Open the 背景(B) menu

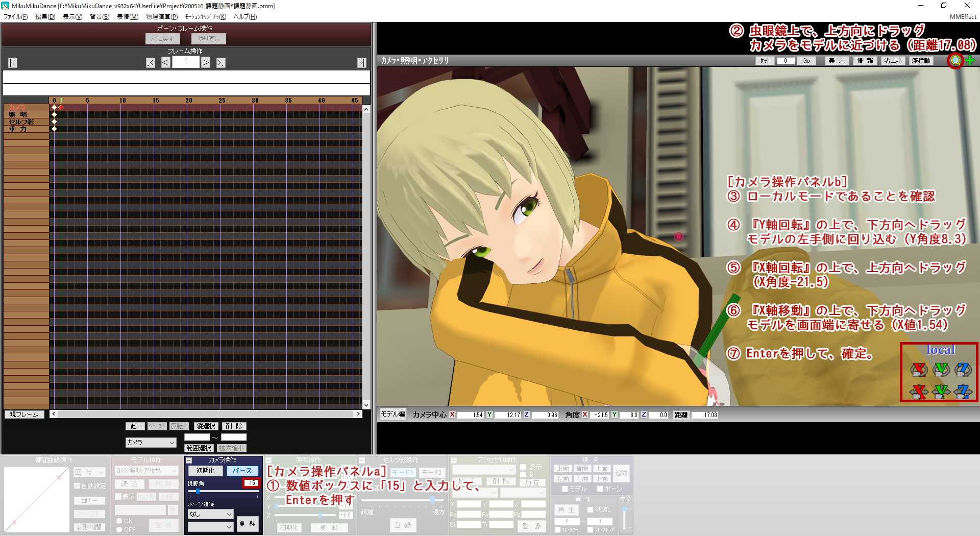(100, 17)
